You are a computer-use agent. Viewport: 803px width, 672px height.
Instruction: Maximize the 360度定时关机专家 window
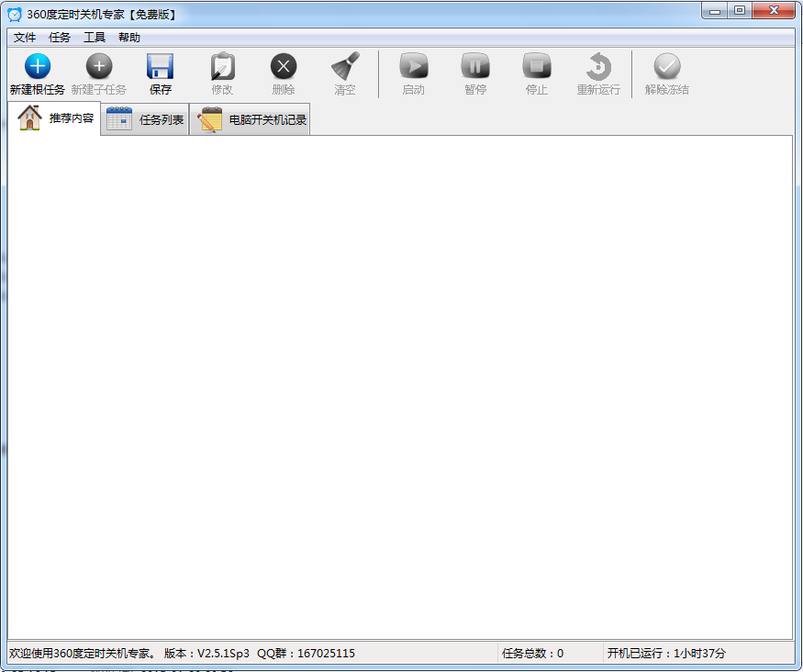pos(740,11)
